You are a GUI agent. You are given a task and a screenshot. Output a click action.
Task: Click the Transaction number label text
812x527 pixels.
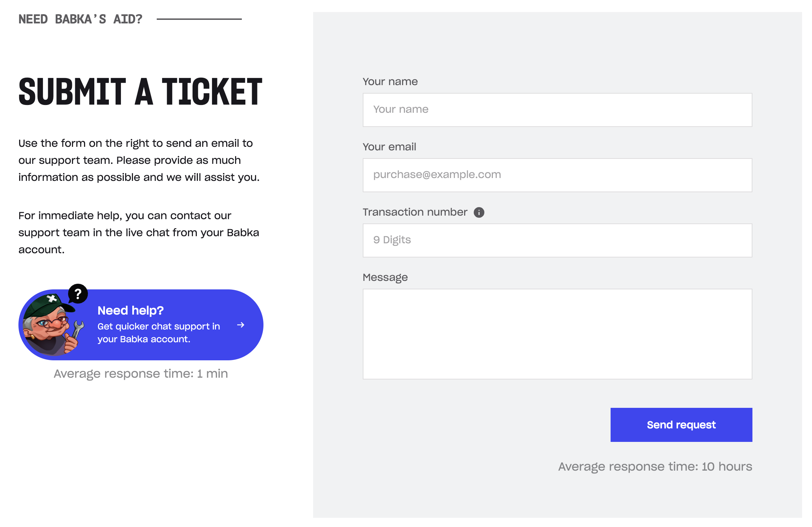point(415,212)
